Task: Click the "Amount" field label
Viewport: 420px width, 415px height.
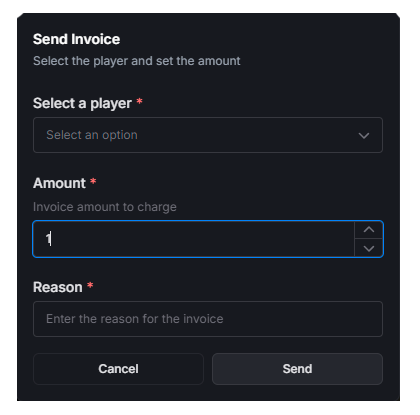Action: click(x=59, y=183)
